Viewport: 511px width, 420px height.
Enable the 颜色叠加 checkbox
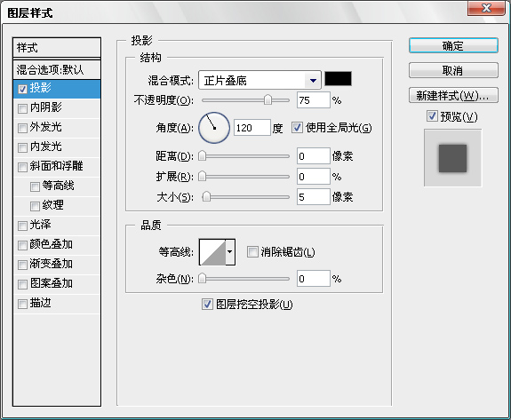point(22,245)
